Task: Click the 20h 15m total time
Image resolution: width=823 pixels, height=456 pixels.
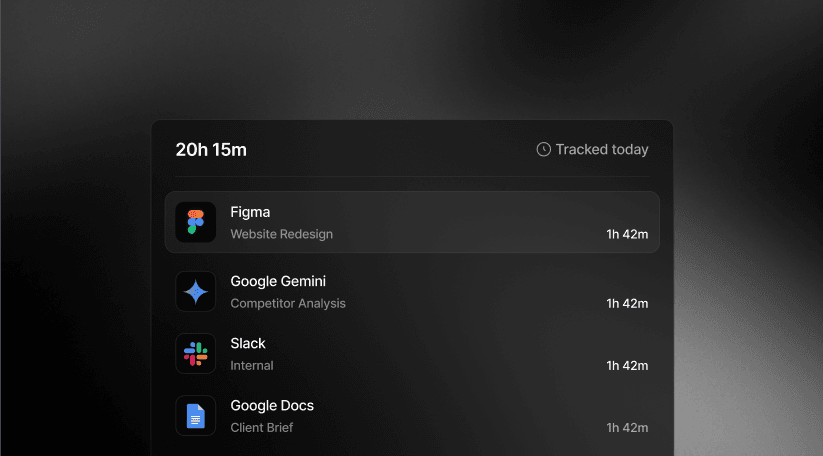Action: point(211,150)
